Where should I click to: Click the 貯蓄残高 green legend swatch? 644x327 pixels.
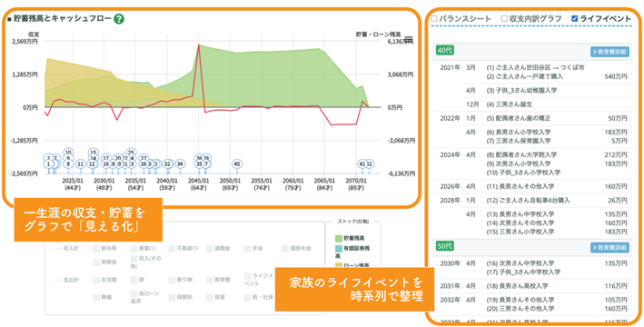coord(339,238)
